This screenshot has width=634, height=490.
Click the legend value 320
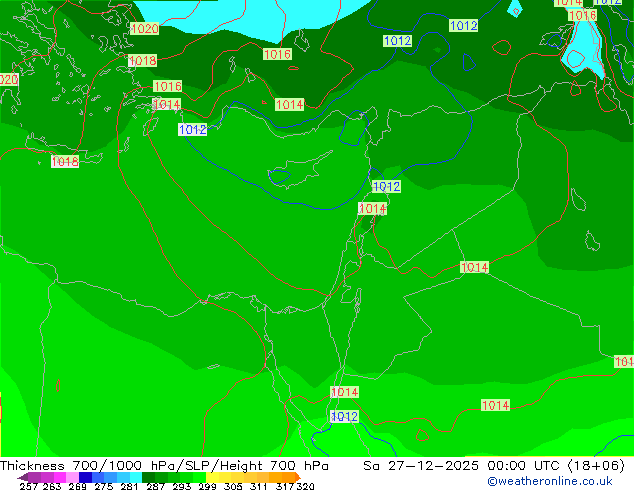[305, 486]
